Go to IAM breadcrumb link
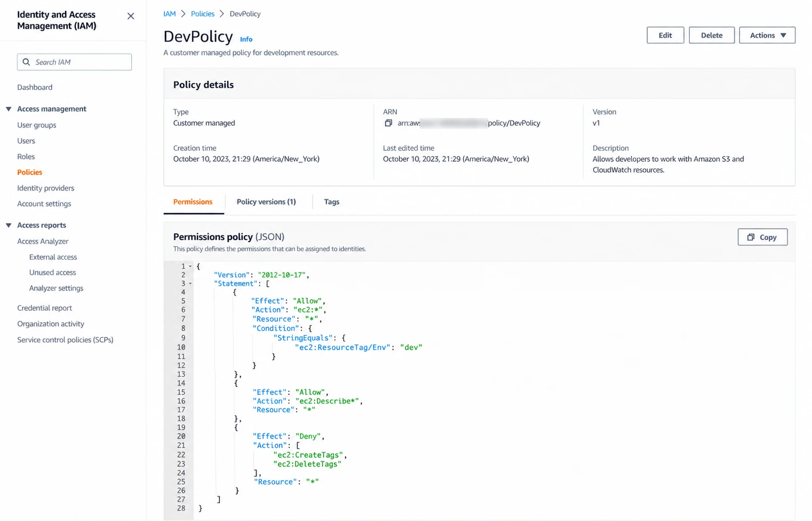Screen dimensions: 812x521 point(170,14)
